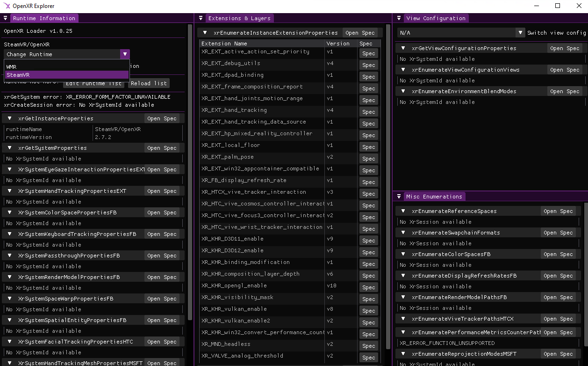Select the View Configuration tab
588x366 pixels.
436,18
